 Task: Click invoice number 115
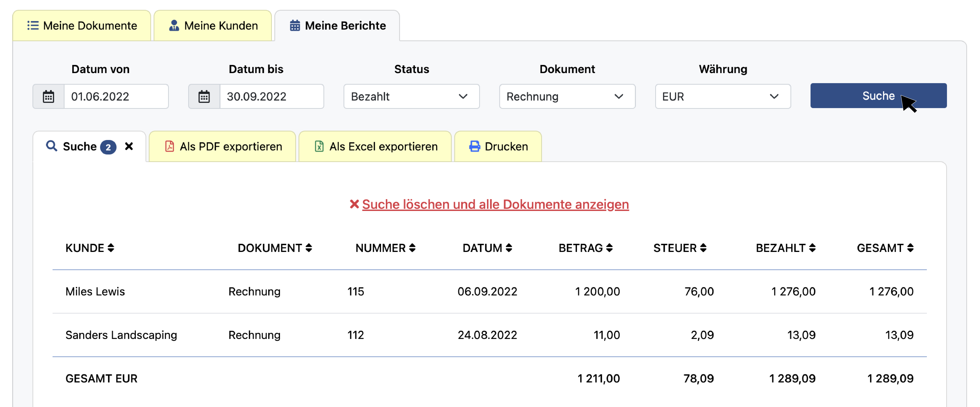[x=356, y=292]
